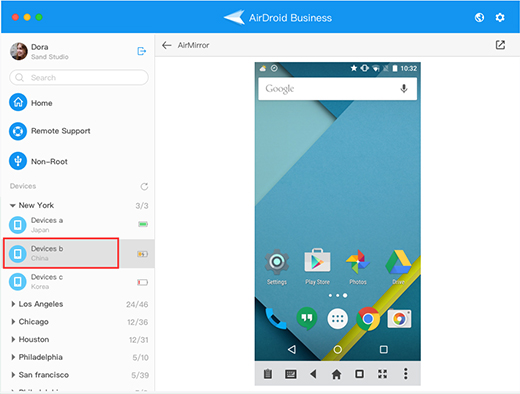The width and height of the screenshot is (520, 394).
Task: Refresh the Devices list
Action: (x=144, y=186)
